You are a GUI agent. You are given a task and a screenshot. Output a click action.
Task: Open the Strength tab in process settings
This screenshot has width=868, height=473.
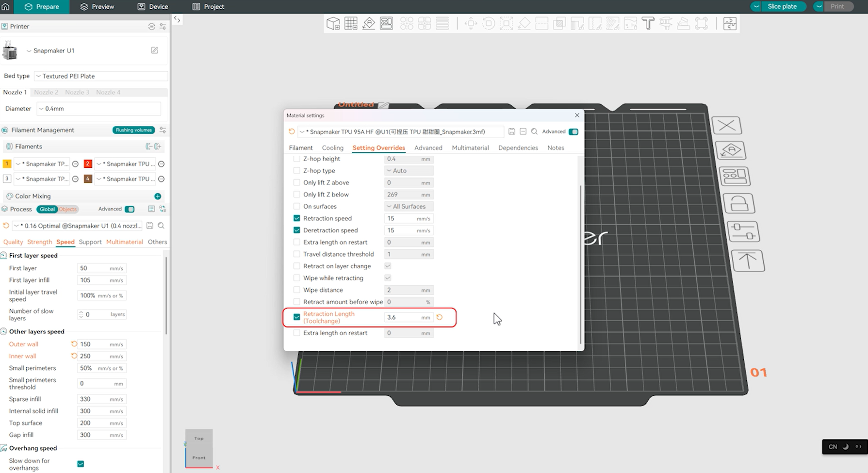pos(40,242)
